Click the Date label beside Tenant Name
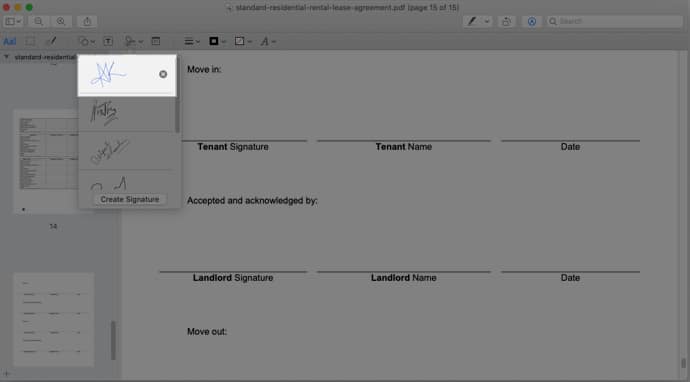 (x=570, y=147)
